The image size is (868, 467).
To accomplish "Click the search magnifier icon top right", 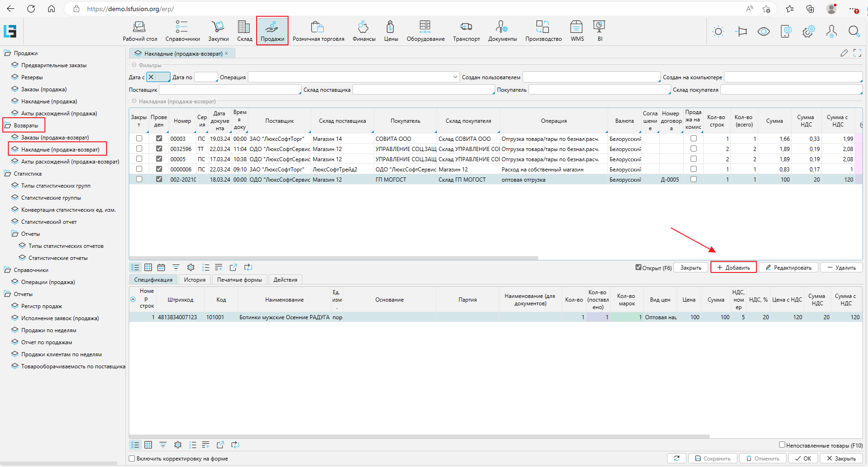I will (x=854, y=32).
